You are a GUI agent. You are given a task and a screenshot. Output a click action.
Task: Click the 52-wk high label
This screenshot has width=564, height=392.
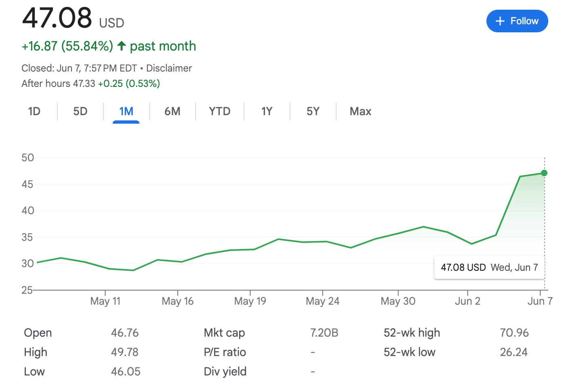click(x=412, y=333)
